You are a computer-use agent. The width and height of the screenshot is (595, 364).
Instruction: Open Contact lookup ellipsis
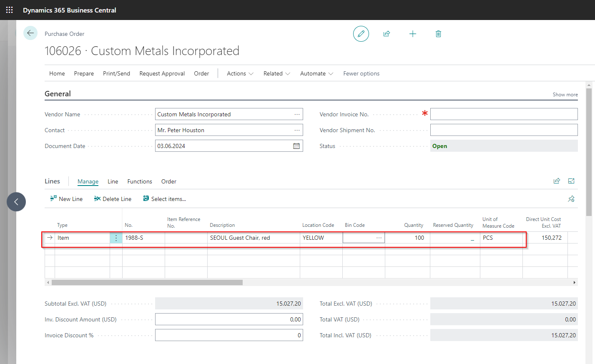pos(297,130)
